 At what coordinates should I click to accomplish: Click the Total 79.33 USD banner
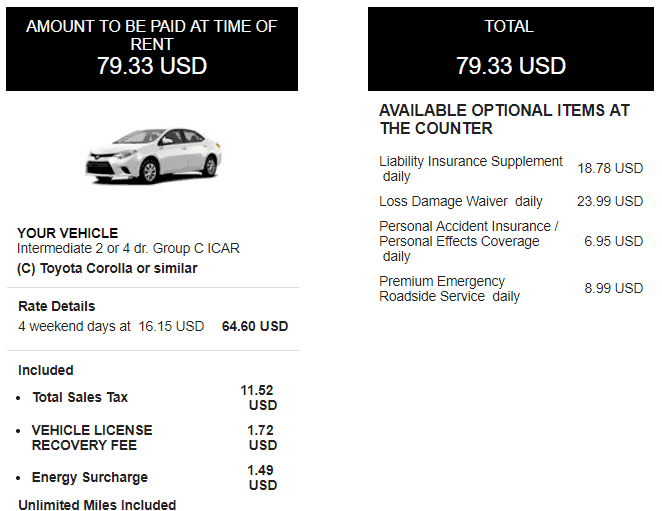tap(511, 49)
